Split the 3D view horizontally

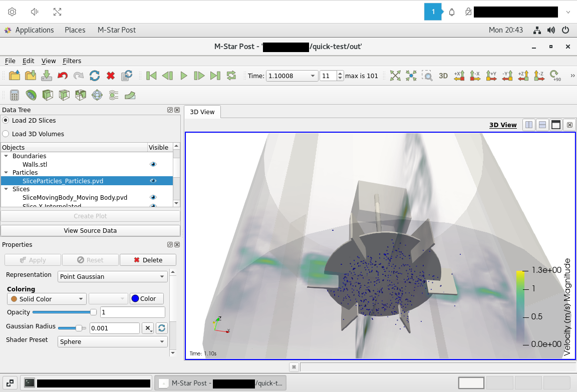tap(529, 125)
